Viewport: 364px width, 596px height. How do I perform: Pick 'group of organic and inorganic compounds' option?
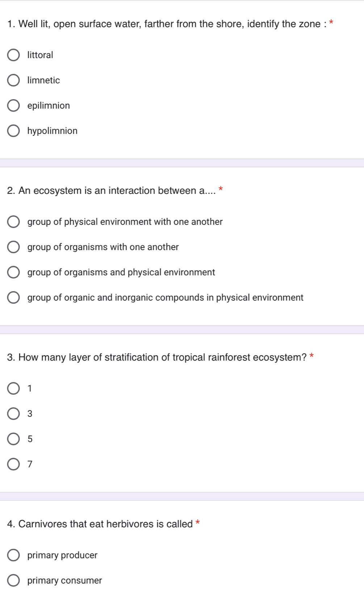[14, 298]
